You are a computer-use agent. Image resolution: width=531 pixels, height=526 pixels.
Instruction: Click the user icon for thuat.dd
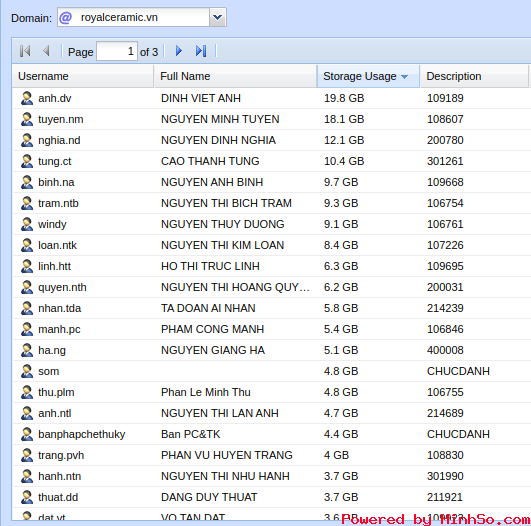click(27, 497)
